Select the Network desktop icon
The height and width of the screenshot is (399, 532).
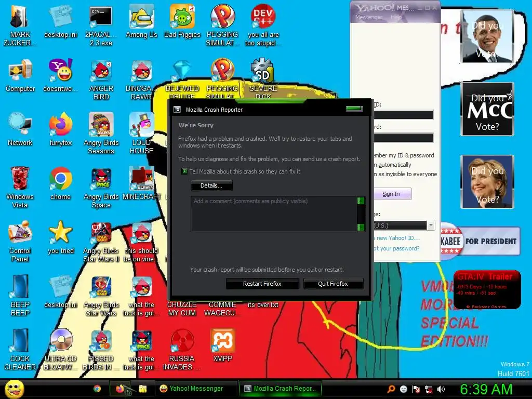pos(20,129)
